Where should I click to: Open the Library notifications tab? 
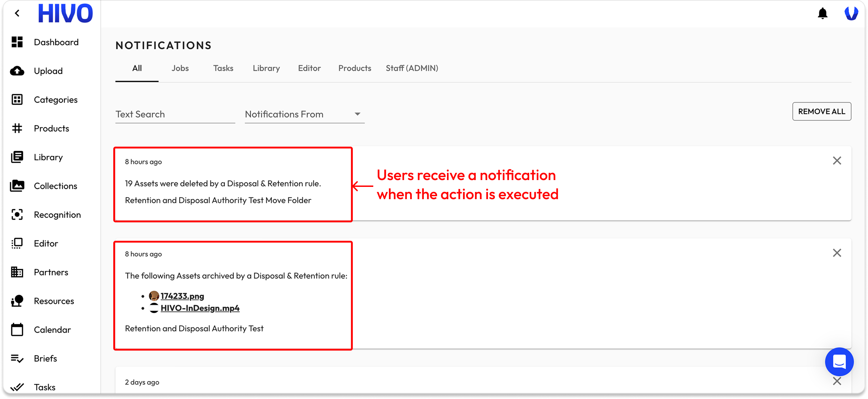coord(266,68)
